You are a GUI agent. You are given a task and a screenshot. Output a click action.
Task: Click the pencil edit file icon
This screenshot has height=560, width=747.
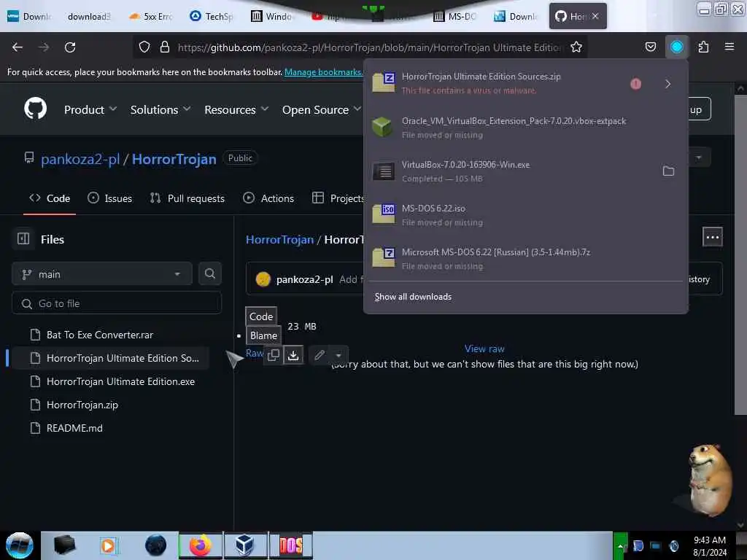[320, 355]
